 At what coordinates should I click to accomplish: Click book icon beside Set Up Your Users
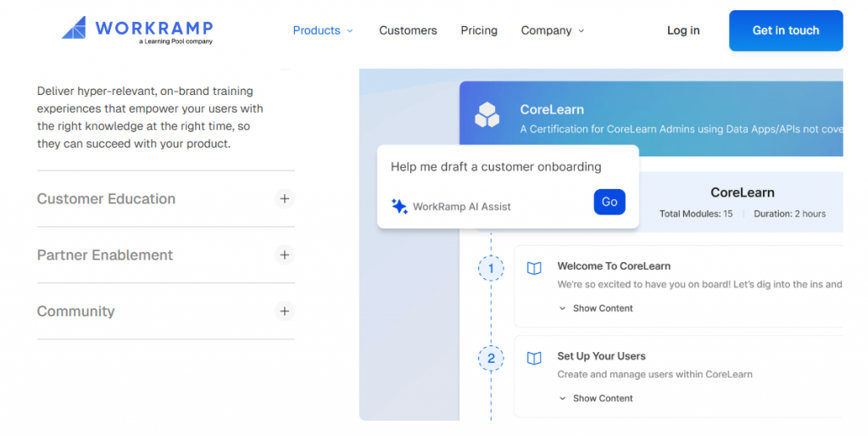534,359
